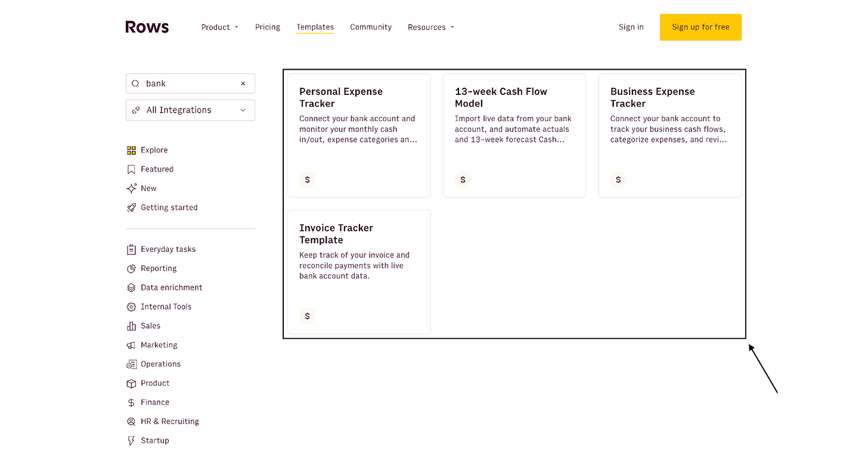Open the Community page
Screen dimensions: 868x451
[371, 27]
